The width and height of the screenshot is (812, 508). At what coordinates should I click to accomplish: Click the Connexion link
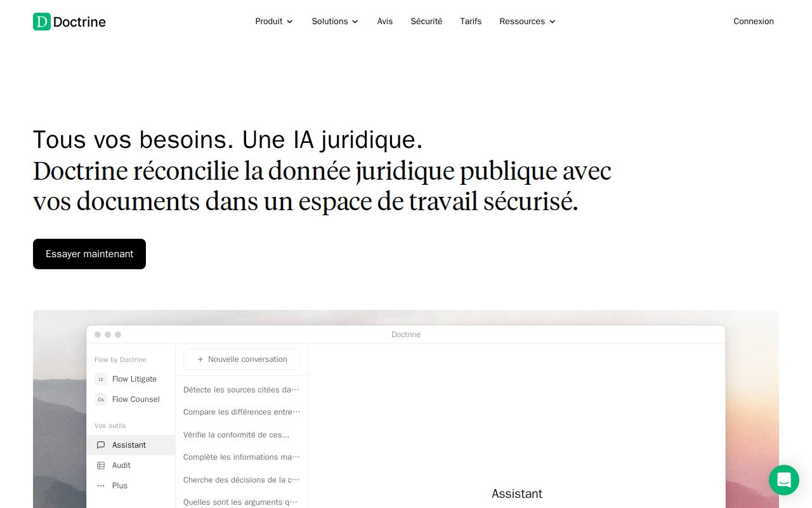click(754, 22)
